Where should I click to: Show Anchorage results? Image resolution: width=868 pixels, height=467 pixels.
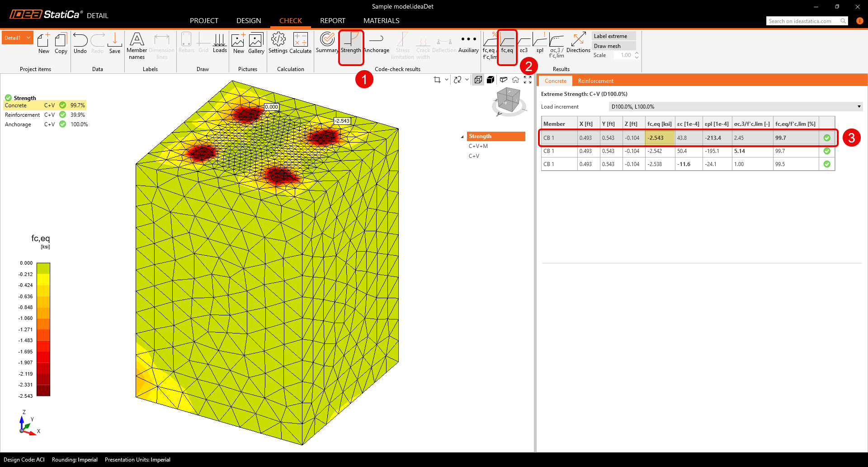coord(376,43)
